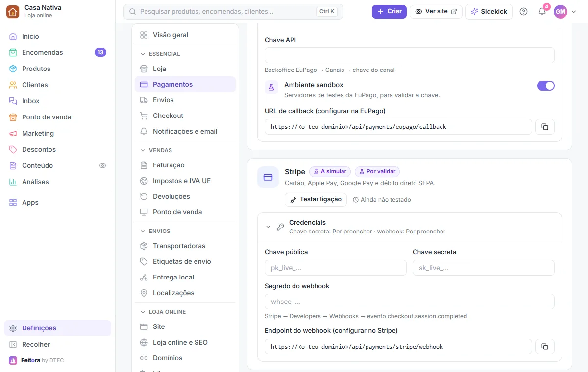588x372 pixels.
Task: Disable the Ambiente sandbox switch
Action: click(546, 86)
